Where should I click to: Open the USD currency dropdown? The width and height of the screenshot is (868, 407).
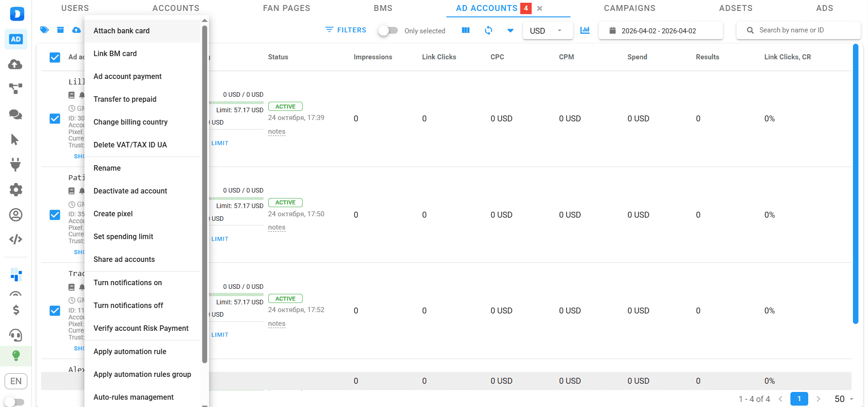547,31
